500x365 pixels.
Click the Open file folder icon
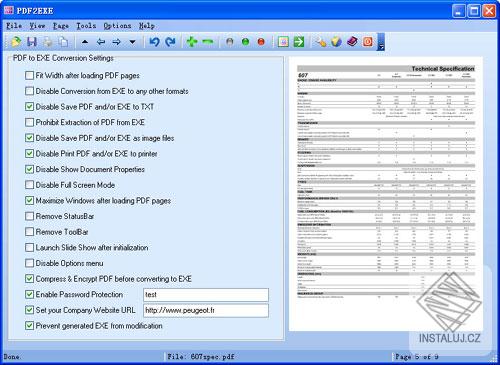(16, 42)
